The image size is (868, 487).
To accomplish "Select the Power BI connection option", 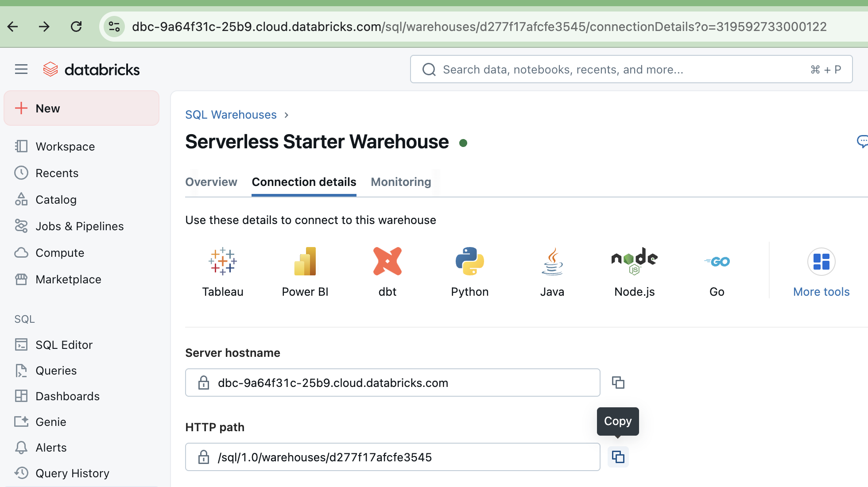I will pos(305,270).
